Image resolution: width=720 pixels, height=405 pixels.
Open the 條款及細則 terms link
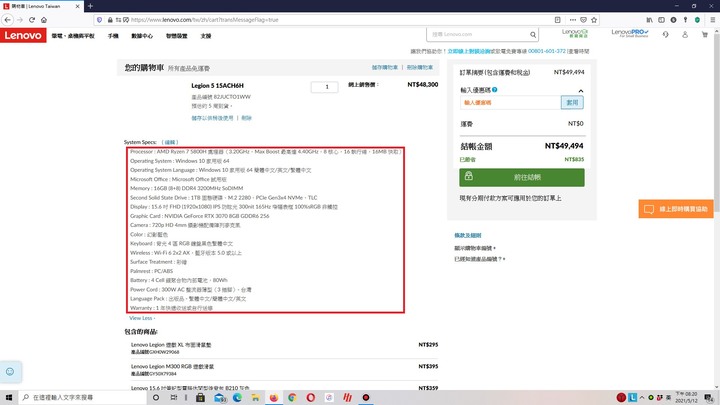click(467, 235)
